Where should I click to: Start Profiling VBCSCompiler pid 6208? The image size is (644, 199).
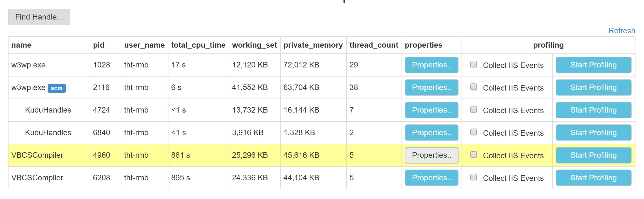(x=593, y=178)
